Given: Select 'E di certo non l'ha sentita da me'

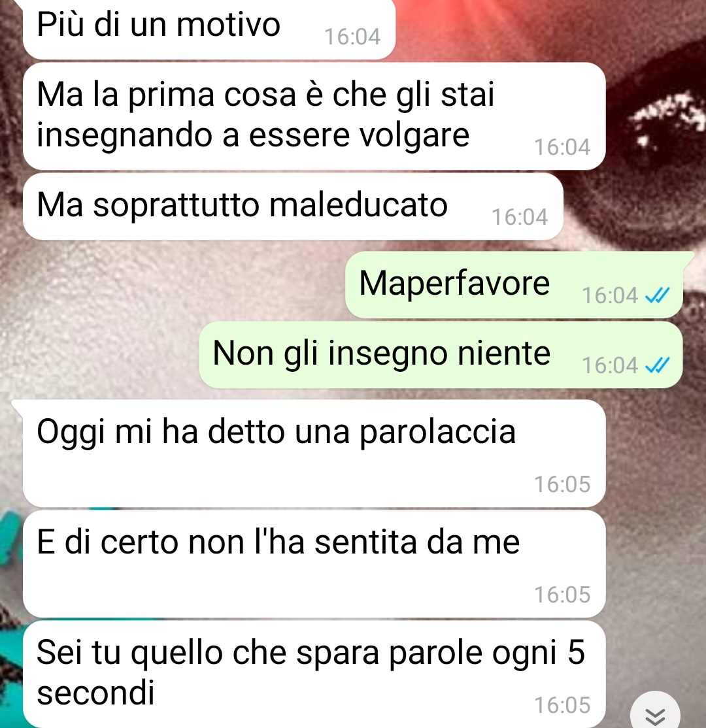Looking at the screenshot, I should (x=314, y=563).
